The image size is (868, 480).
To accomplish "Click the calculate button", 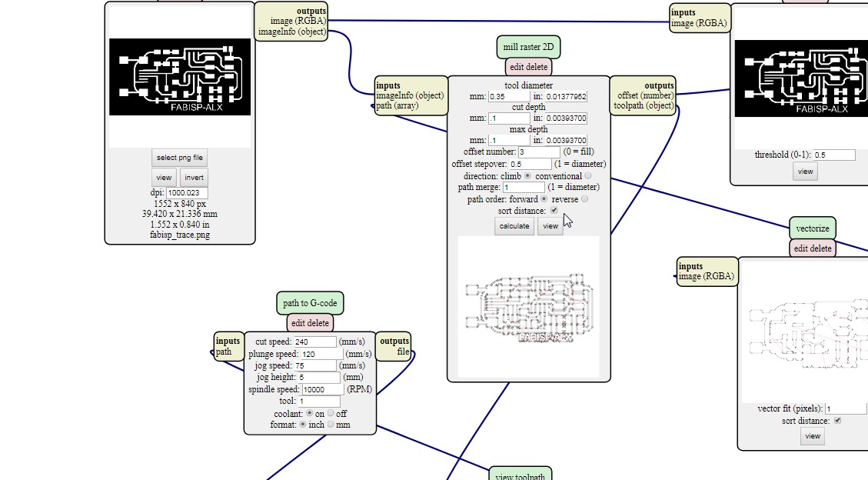I will 514,226.
